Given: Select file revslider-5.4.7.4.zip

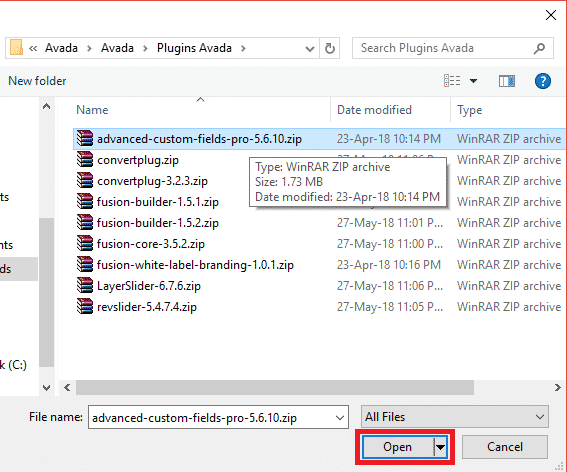Looking at the screenshot, I should [147, 307].
